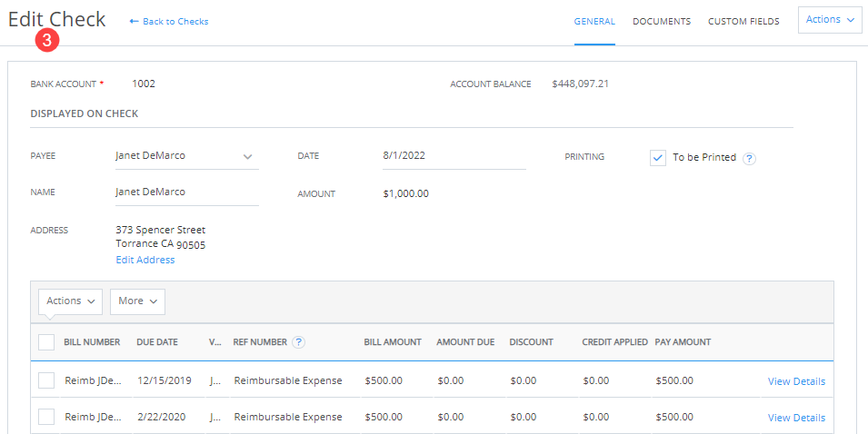Expand the Payee Janet DeMarco dropdown
Screen dimensions: 868x434
click(x=247, y=156)
